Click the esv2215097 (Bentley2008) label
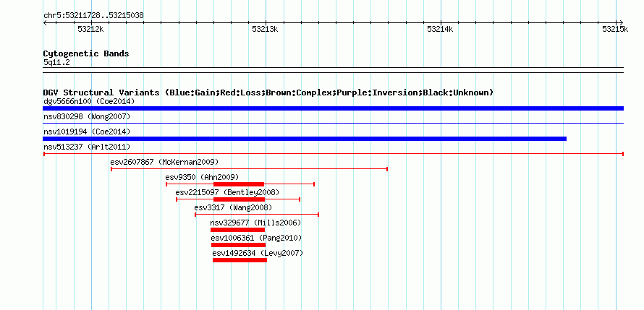This screenshot has height=310, width=644. click(227, 192)
